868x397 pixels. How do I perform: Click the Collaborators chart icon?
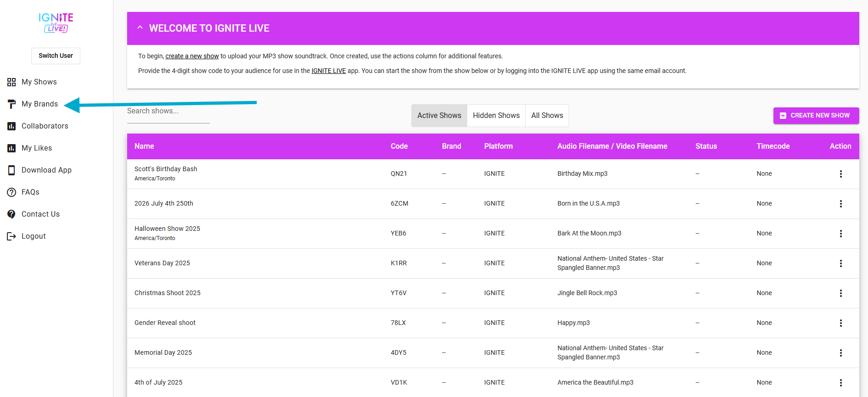point(11,126)
